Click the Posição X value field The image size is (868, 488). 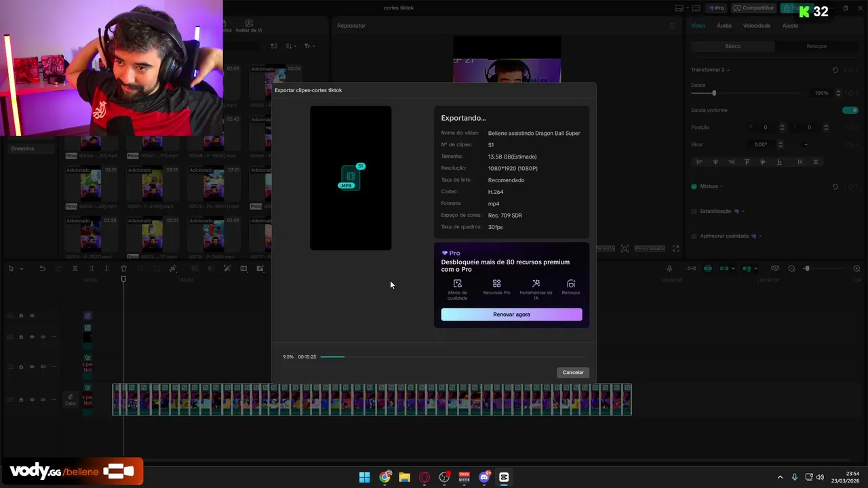pos(767,127)
